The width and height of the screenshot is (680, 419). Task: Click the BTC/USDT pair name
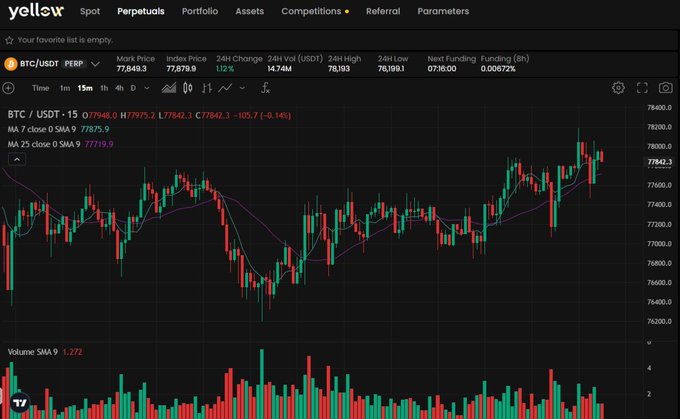[39, 64]
